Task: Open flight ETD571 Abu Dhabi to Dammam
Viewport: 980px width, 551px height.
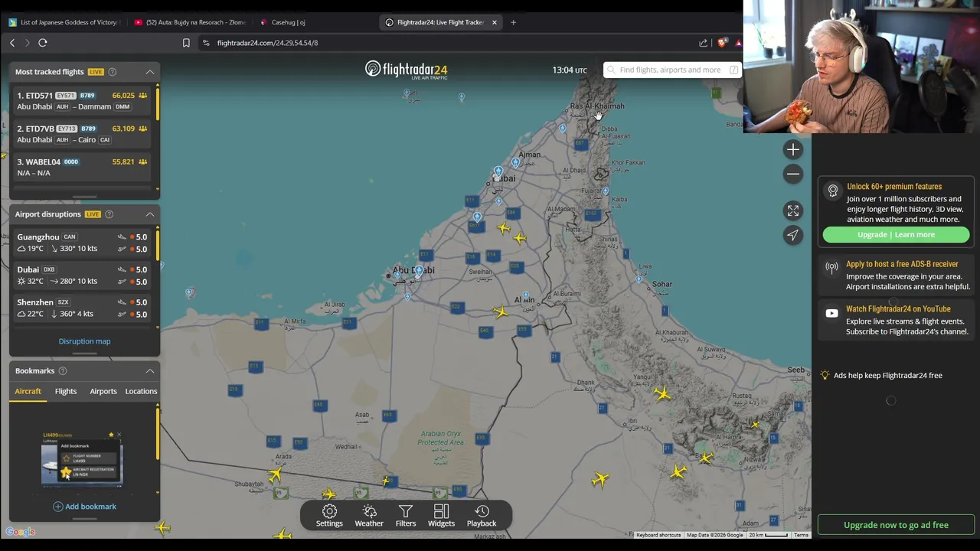Action: [83, 101]
